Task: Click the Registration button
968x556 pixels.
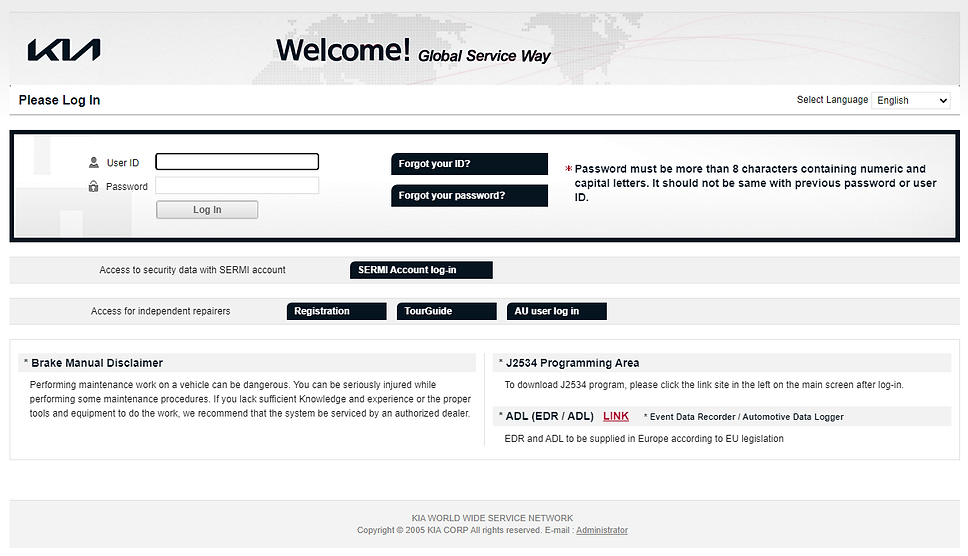Action: tap(336, 311)
